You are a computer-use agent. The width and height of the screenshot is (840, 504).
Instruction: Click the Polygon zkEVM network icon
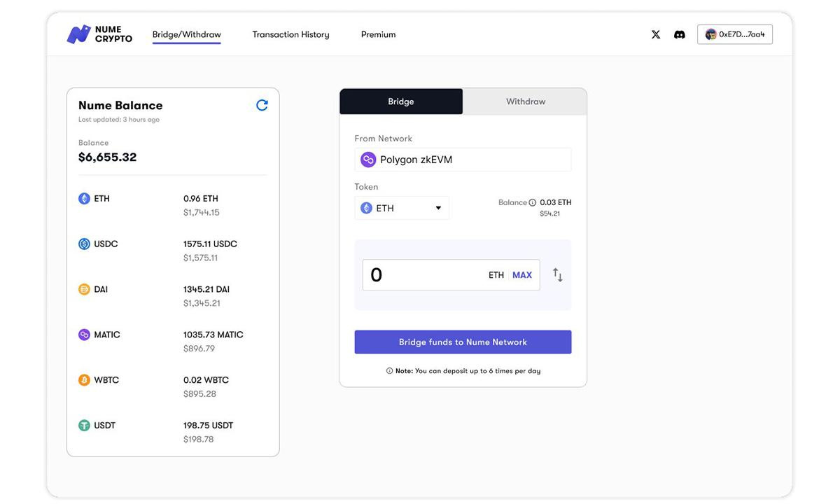(368, 160)
